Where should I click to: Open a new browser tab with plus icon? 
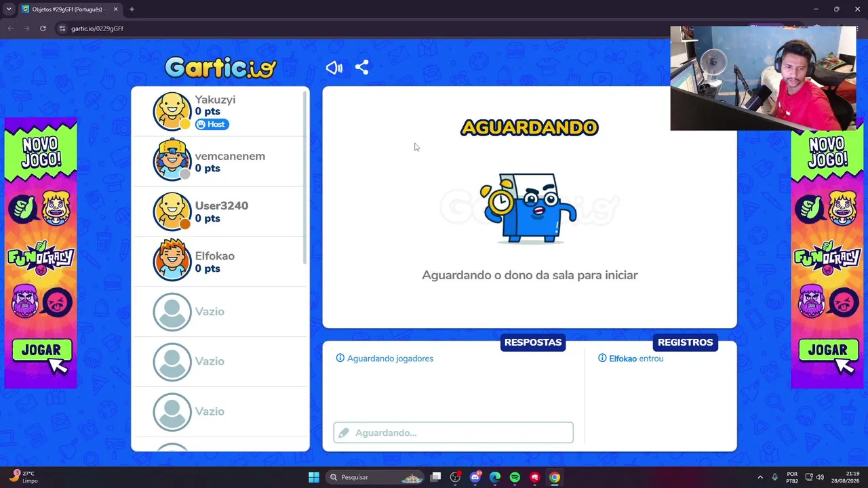(132, 9)
